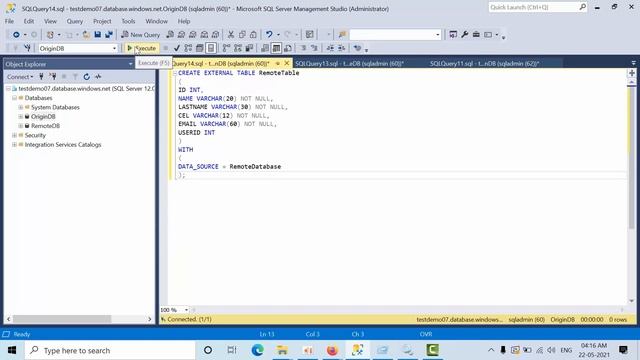Click the Properties wrench icon
Screen dimensions: 640x360
coord(464,35)
